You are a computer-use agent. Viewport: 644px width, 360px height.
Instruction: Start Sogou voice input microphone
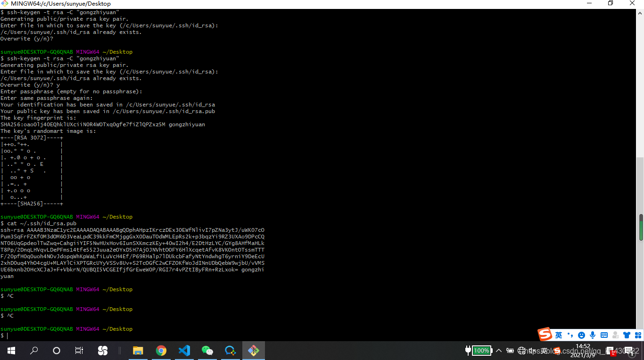tap(593, 335)
